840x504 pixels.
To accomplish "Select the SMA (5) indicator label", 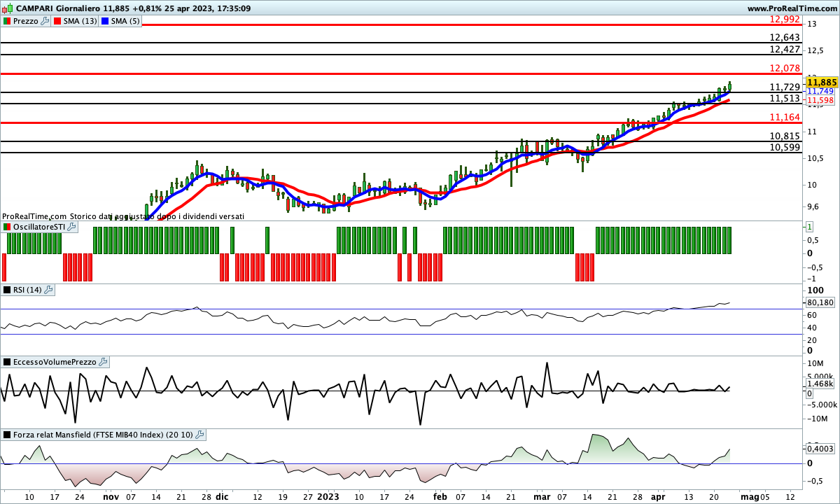I will coord(126,21).
